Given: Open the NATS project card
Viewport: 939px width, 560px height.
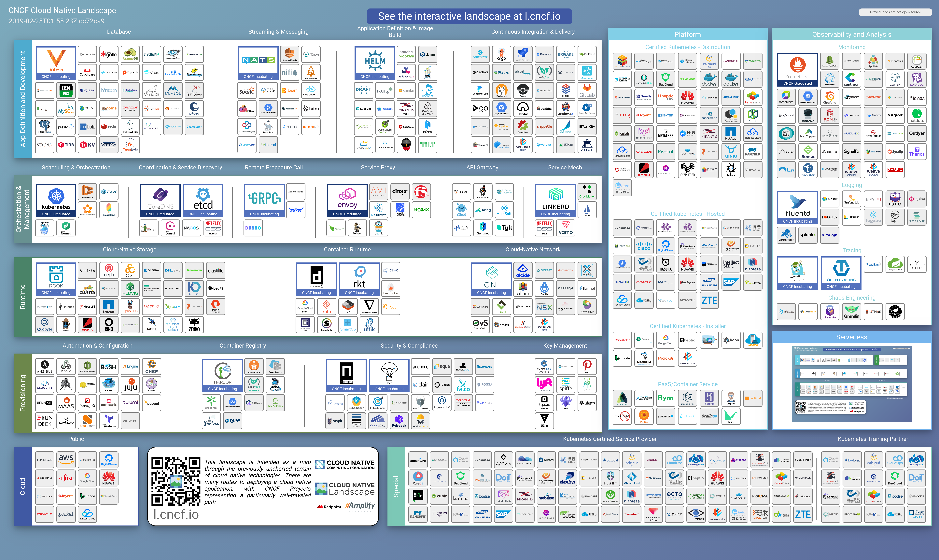Looking at the screenshot, I should [x=258, y=63].
